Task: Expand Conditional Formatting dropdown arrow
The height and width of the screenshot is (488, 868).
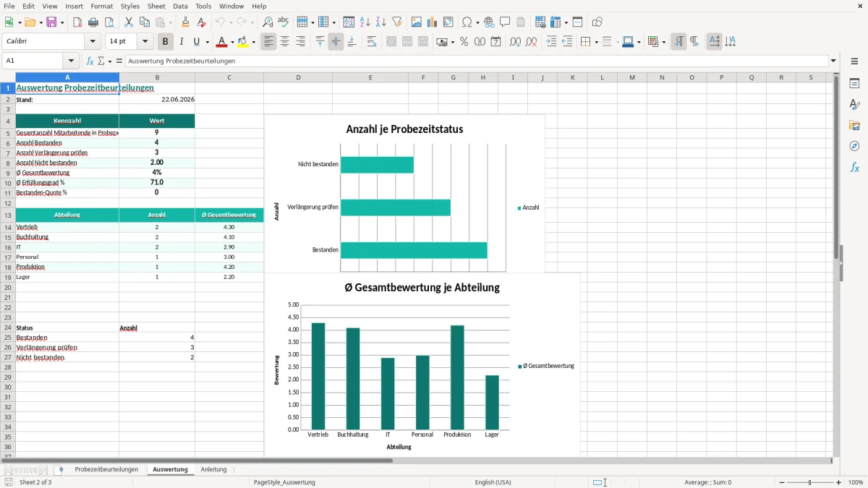Action: (663, 42)
